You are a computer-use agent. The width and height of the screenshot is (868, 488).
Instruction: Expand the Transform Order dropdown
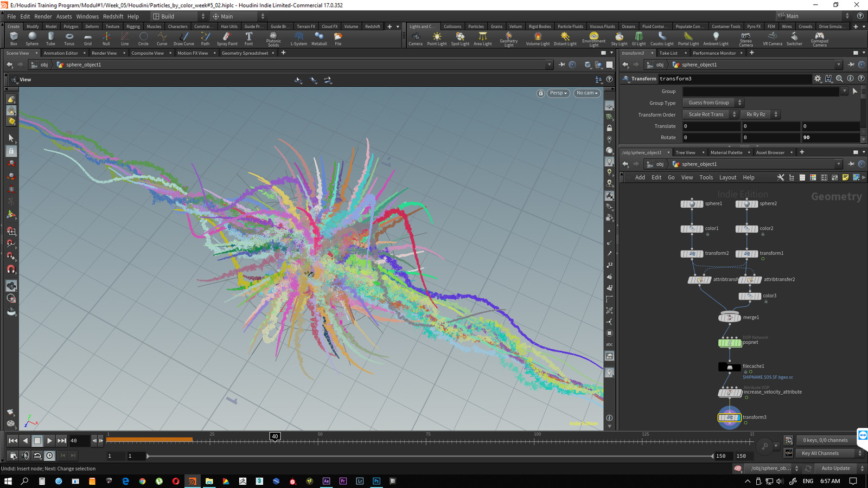pos(710,114)
